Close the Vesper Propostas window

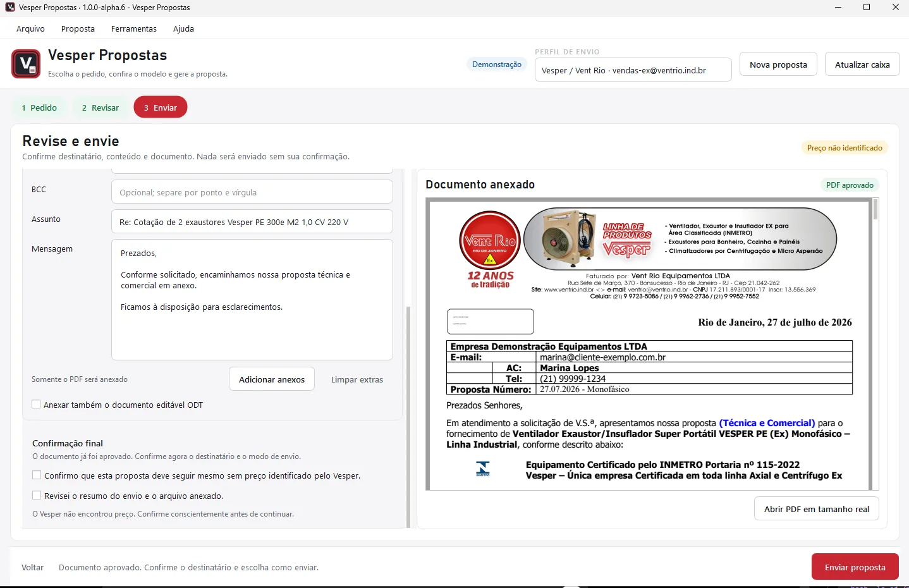click(x=895, y=7)
